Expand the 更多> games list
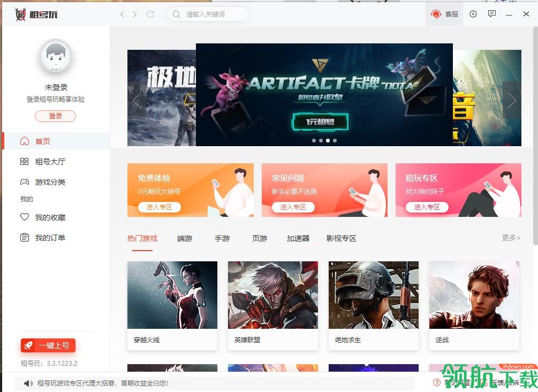 [511, 238]
